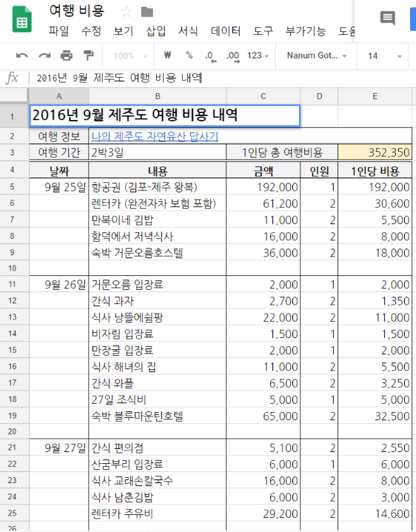Select the 날짜 header cell

[x=59, y=171]
